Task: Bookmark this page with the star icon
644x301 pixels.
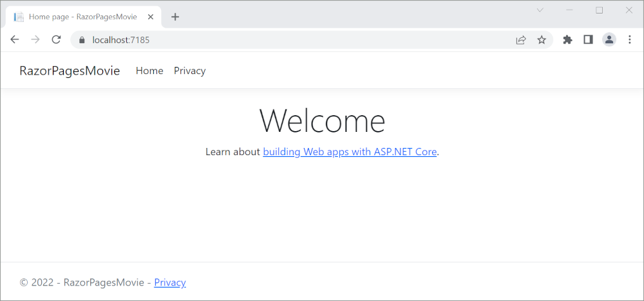Action: [542, 40]
